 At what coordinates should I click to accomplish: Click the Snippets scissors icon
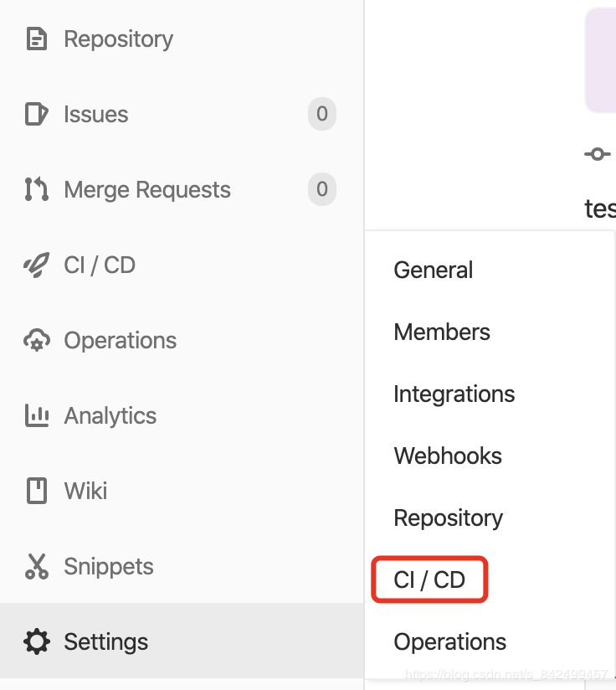tap(36, 567)
